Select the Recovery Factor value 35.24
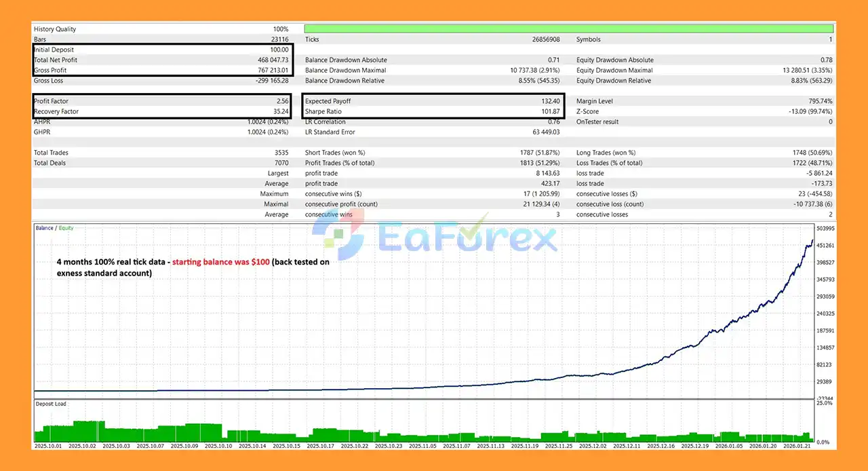The image size is (868, 471). [279, 111]
